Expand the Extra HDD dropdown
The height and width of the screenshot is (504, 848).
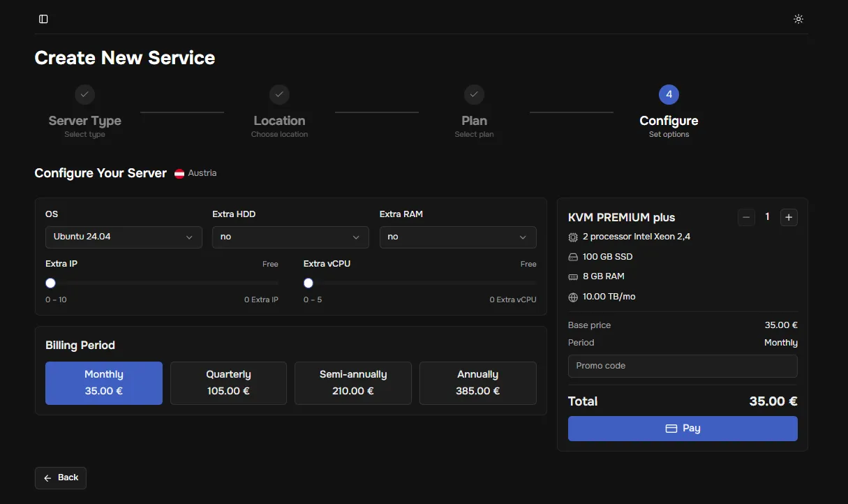pos(290,237)
